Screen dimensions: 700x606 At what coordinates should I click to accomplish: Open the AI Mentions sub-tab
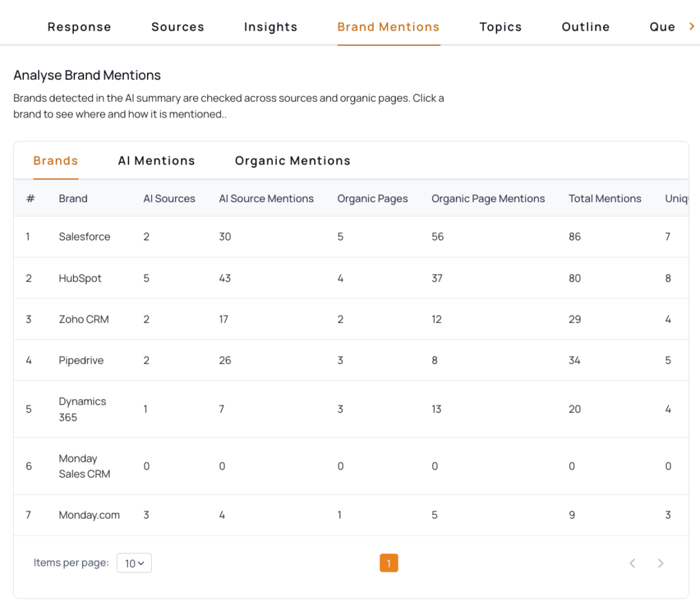[x=157, y=161]
